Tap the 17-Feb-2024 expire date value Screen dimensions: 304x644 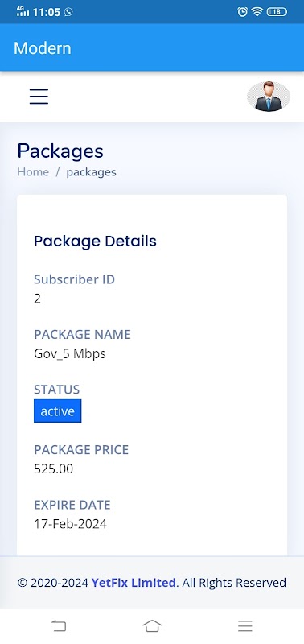[70, 524]
